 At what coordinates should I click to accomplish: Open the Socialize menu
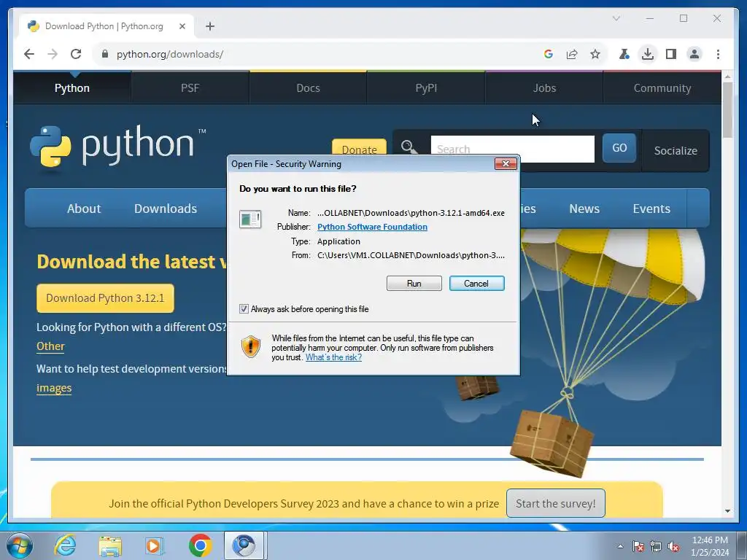click(676, 150)
